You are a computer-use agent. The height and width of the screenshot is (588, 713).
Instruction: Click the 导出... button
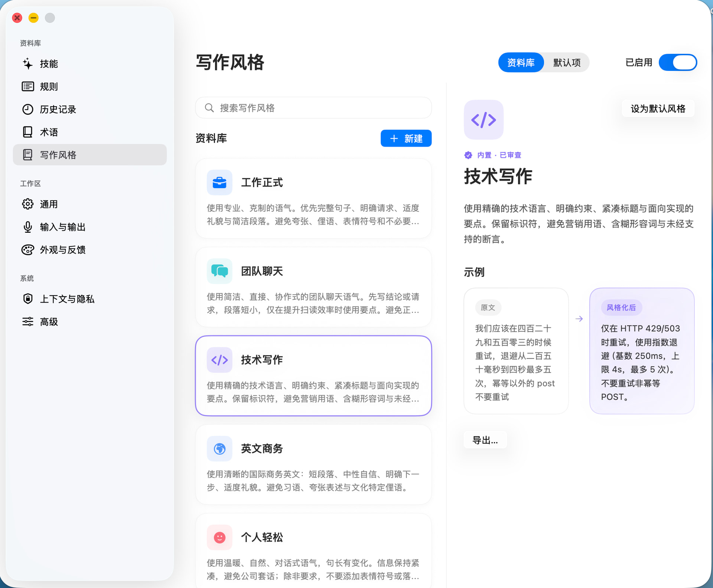485,440
